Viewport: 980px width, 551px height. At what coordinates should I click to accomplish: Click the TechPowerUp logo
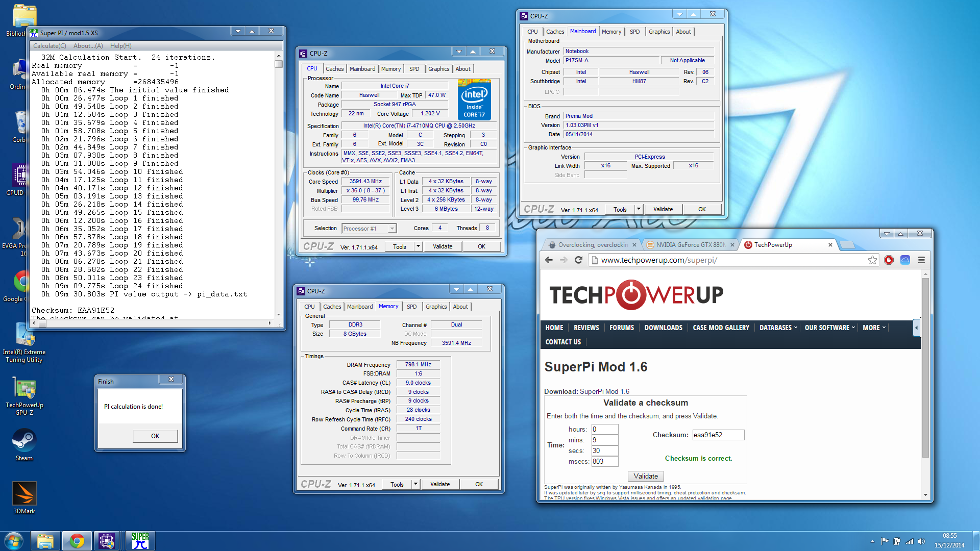636,295
